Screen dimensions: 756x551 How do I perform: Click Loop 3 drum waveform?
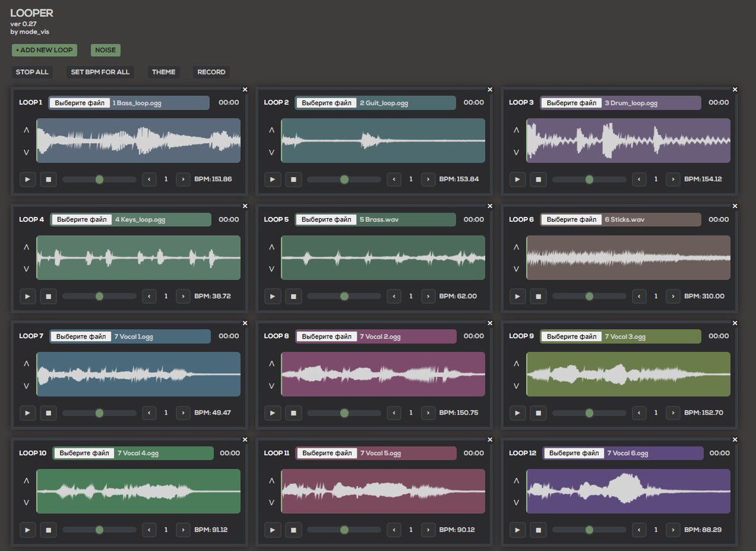[628, 141]
